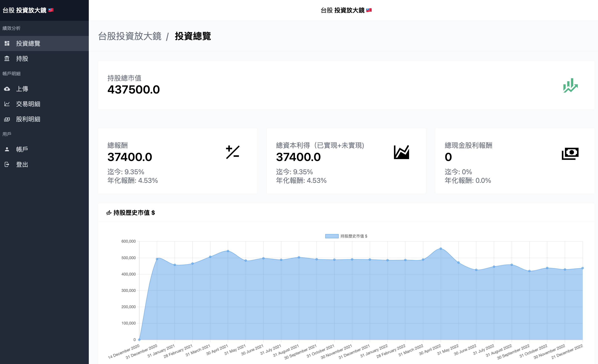Click the 30 September 2022 data point
The image size is (598, 364).
(x=529, y=271)
